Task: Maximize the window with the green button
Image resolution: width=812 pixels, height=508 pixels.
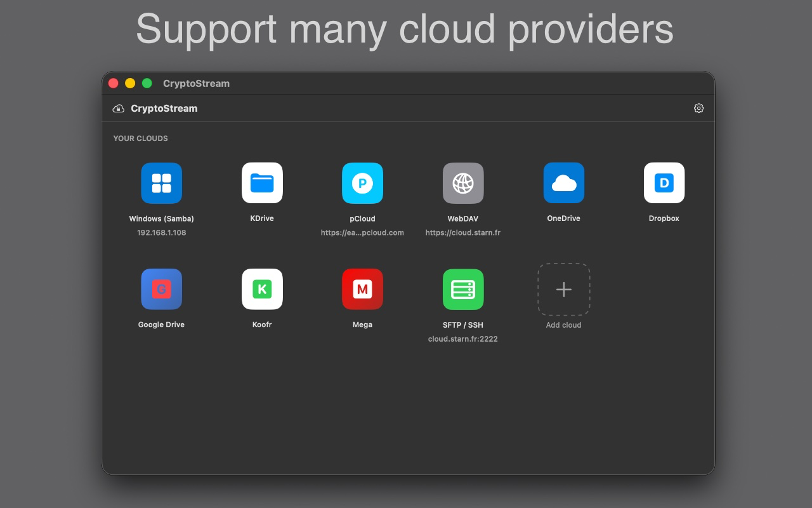Action: pos(147,83)
